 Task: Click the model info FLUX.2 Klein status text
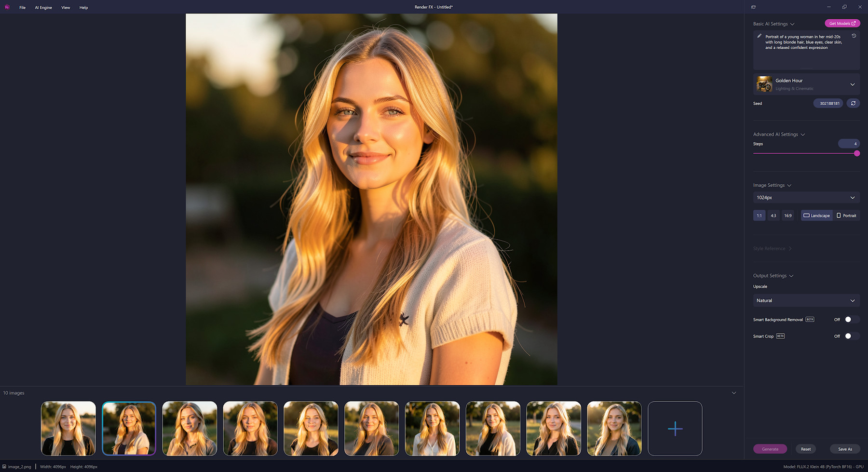pyautogui.click(x=823, y=467)
